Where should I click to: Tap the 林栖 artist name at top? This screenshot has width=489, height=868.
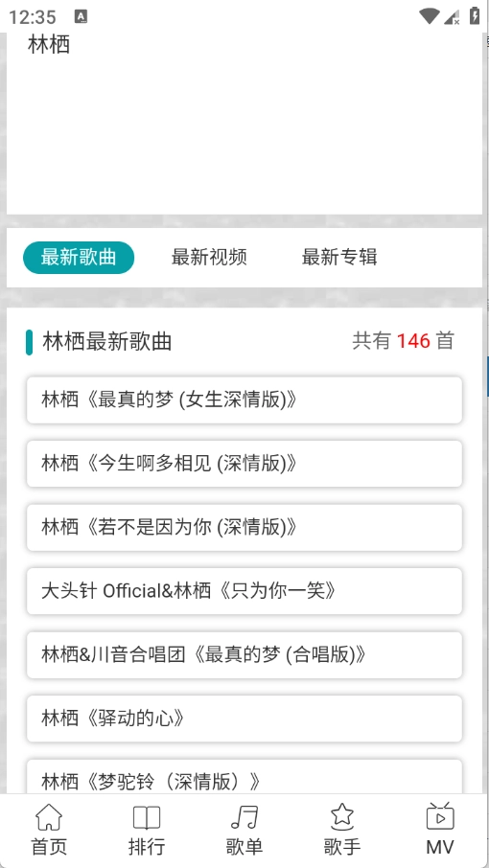point(49,45)
